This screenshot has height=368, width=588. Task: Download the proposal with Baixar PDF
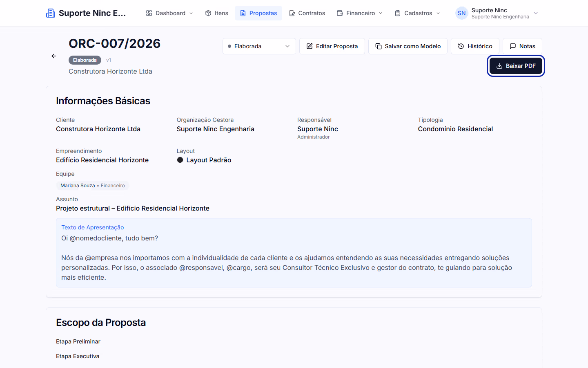coord(516,66)
